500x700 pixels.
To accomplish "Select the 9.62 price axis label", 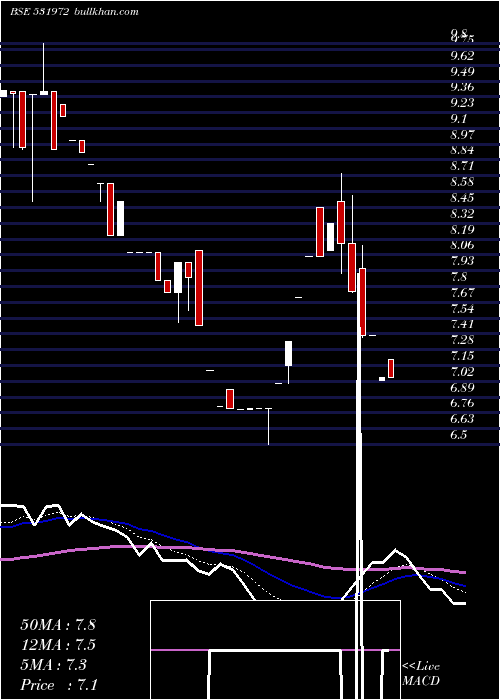I will click(x=462, y=56).
